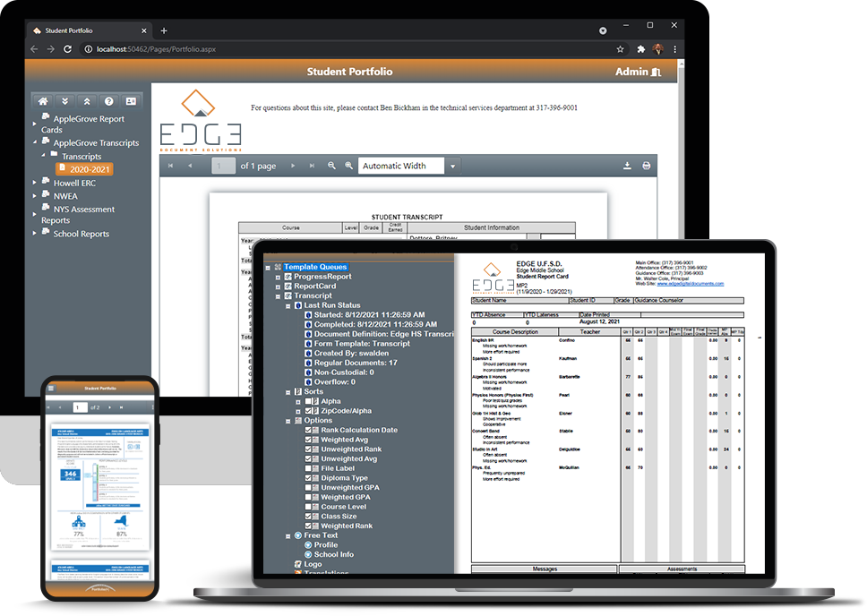The image size is (867, 616).
Task: Click the zoom in magnifier icon
Action: click(x=349, y=166)
